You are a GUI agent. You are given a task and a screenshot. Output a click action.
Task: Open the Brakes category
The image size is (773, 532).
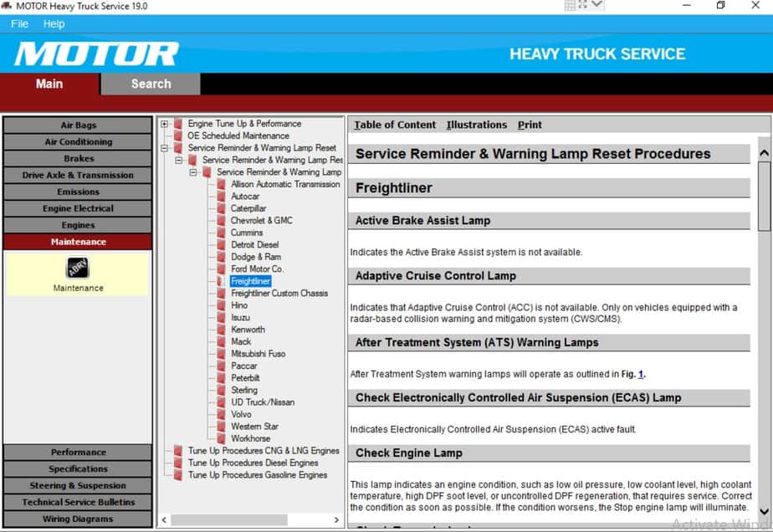coord(78,158)
